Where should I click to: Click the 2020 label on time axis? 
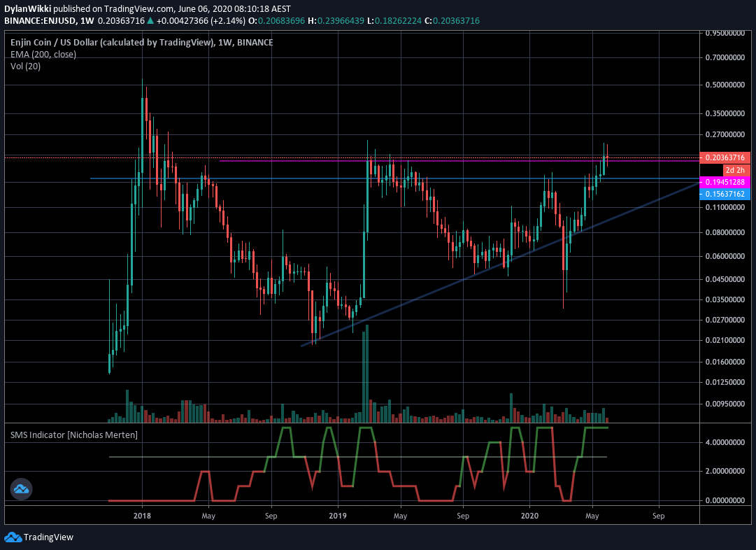[x=530, y=516]
